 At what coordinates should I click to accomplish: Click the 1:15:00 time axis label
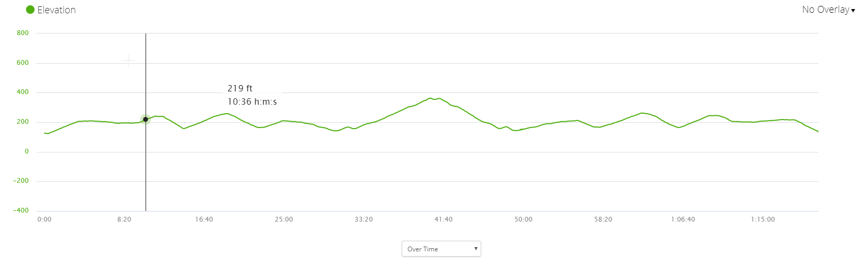point(763,219)
